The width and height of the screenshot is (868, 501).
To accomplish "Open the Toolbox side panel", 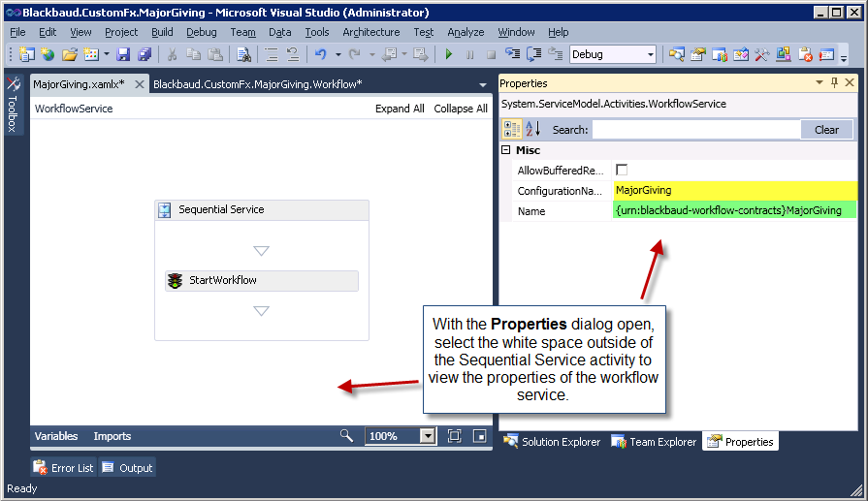I will coord(13,106).
